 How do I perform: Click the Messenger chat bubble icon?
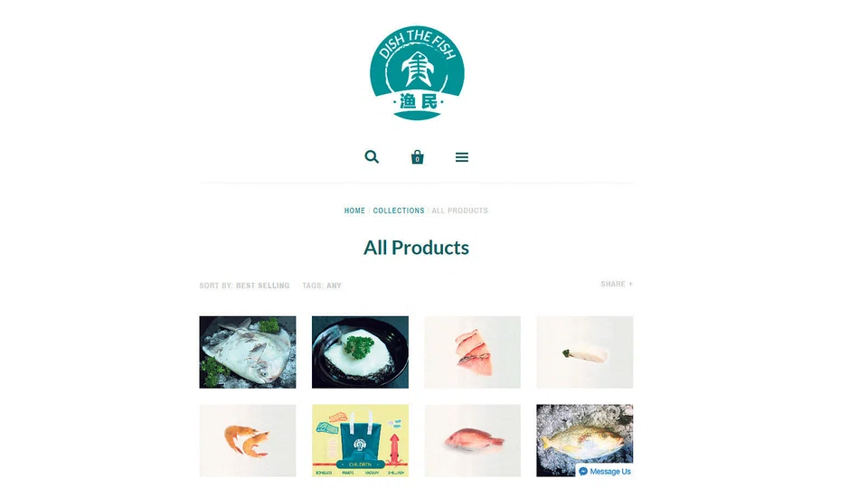coord(583,472)
